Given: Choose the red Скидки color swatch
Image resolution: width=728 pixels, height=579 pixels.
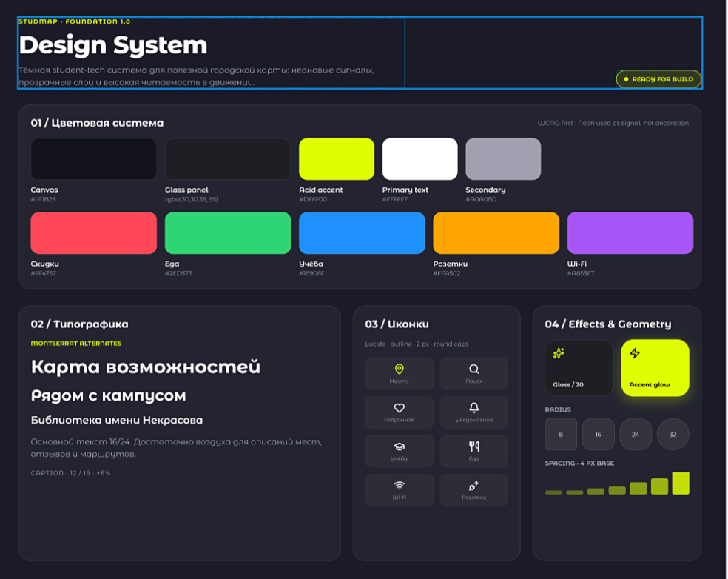Looking at the screenshot, I should (93, 232).
